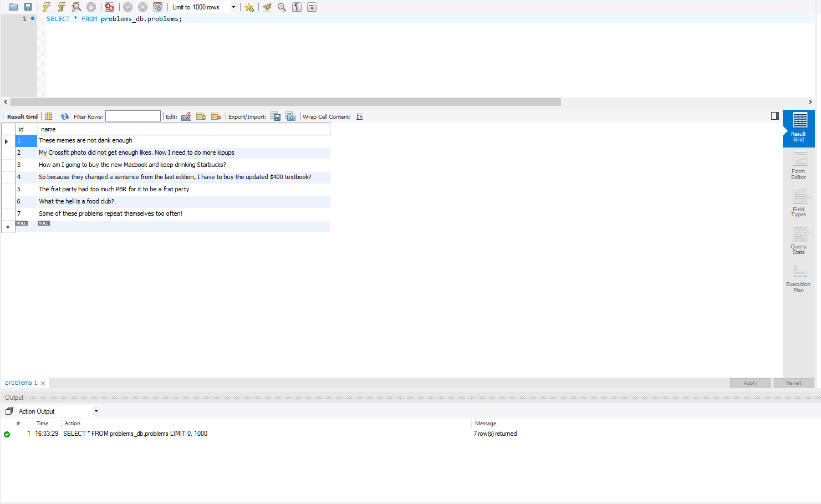Delete selected rows
821x504 pixels.
click(216, 116)
